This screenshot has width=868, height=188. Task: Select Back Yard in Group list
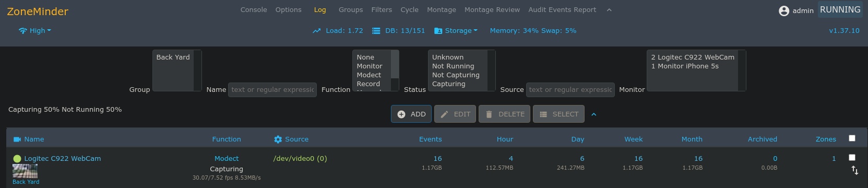click(173, 57)
